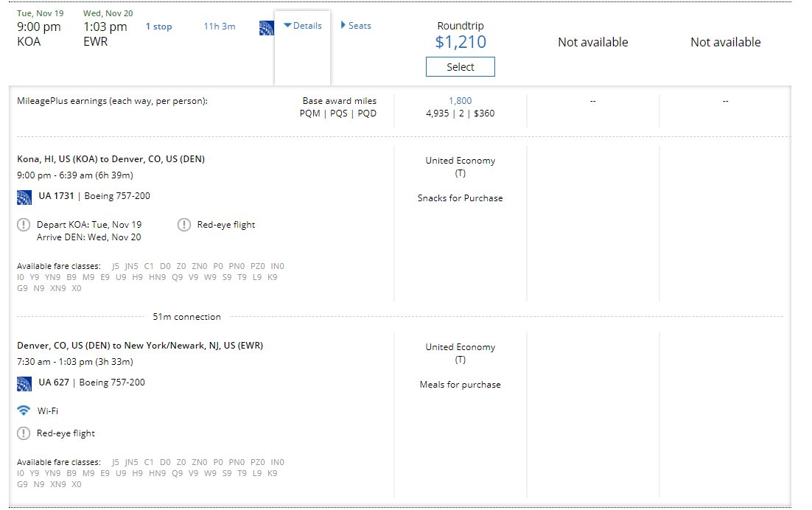Click the Wi-Fi icon on Denver segment
812x510 pixels.
(24, 411)
